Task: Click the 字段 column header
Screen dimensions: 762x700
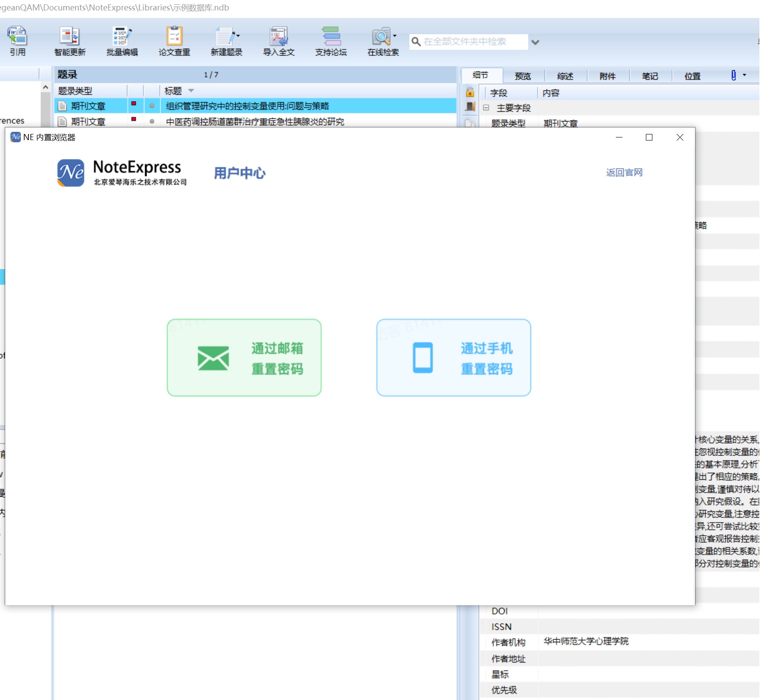Action: [x=498, y=93]
